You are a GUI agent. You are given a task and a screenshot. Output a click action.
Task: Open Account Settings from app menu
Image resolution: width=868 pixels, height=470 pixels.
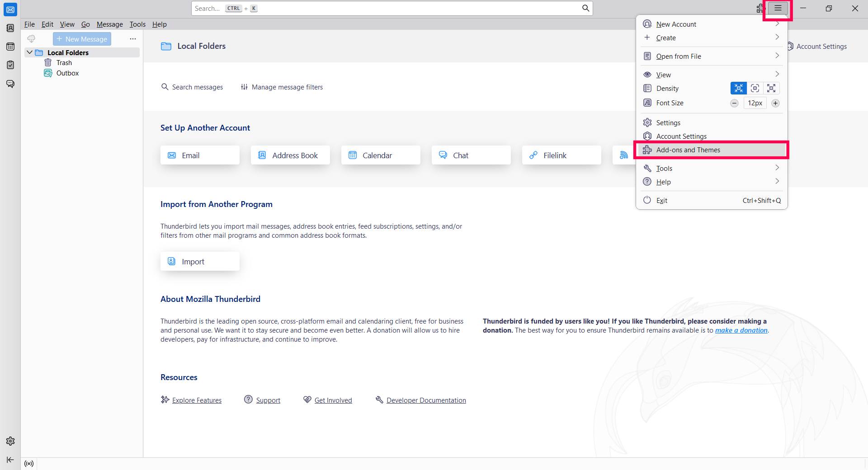click(x=712, y=136)
